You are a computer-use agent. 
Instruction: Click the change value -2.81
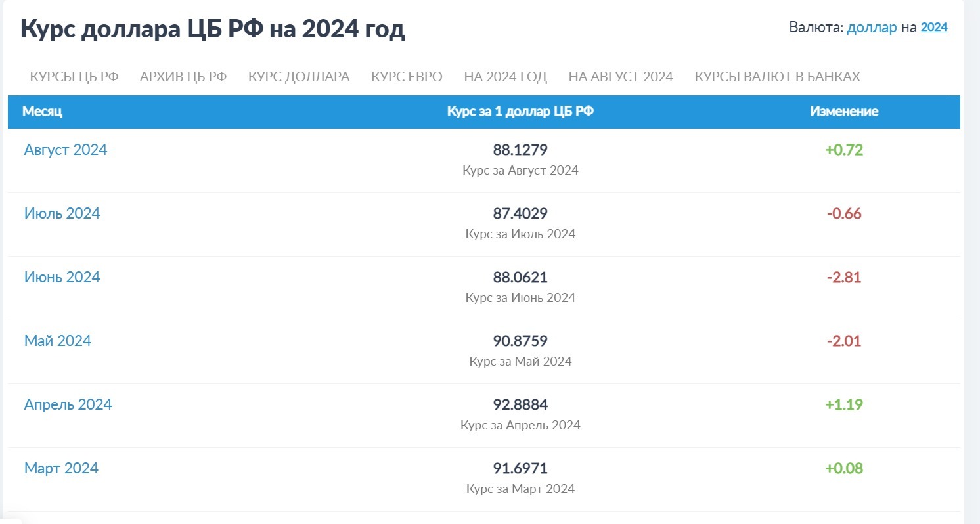tap(844, 278)
